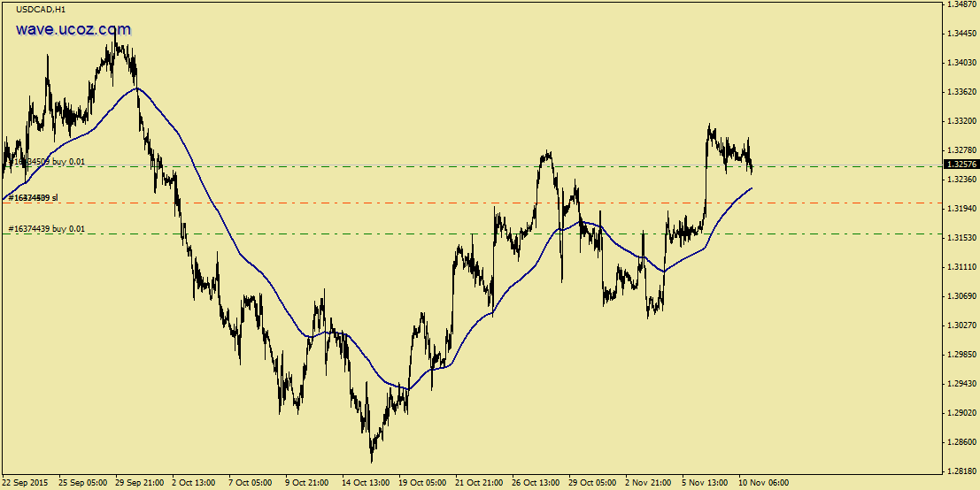Image resolution: width=980 pixels, height=490 pixels.
Task: Click the 21 Oct 21:00 time label
Action: [480, 483]
